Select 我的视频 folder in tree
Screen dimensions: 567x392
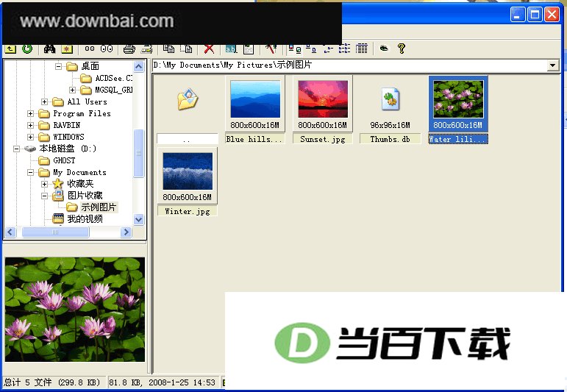pos(85,219)
